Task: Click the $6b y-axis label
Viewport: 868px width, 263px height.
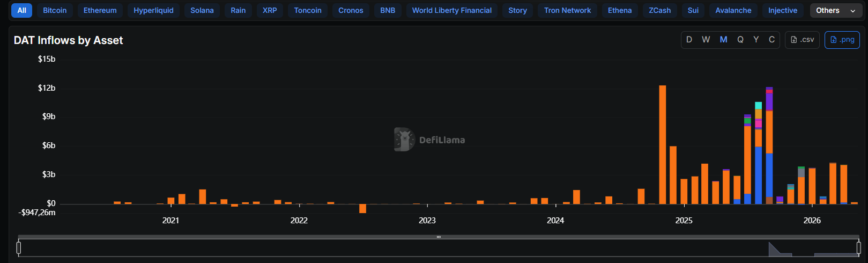Action: point(49,145)
